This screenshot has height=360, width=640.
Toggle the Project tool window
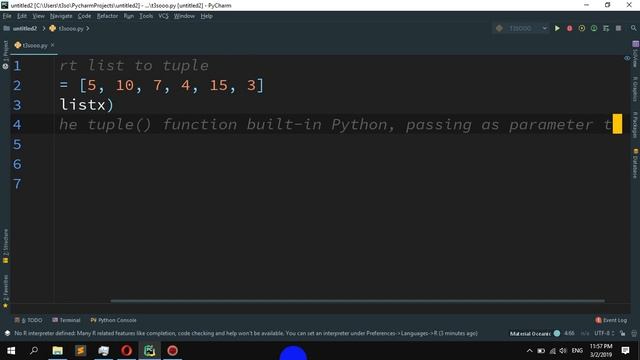click(5, 55)
